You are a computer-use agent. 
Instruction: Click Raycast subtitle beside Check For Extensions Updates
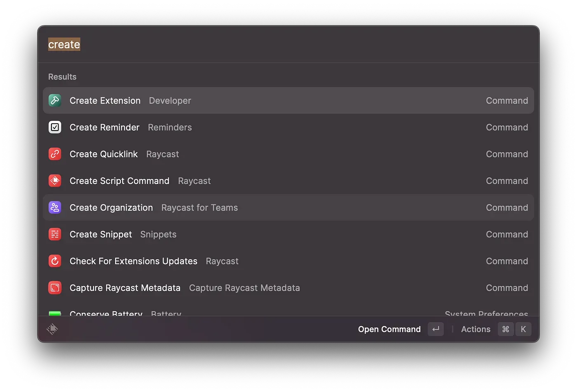pos(222,261)
